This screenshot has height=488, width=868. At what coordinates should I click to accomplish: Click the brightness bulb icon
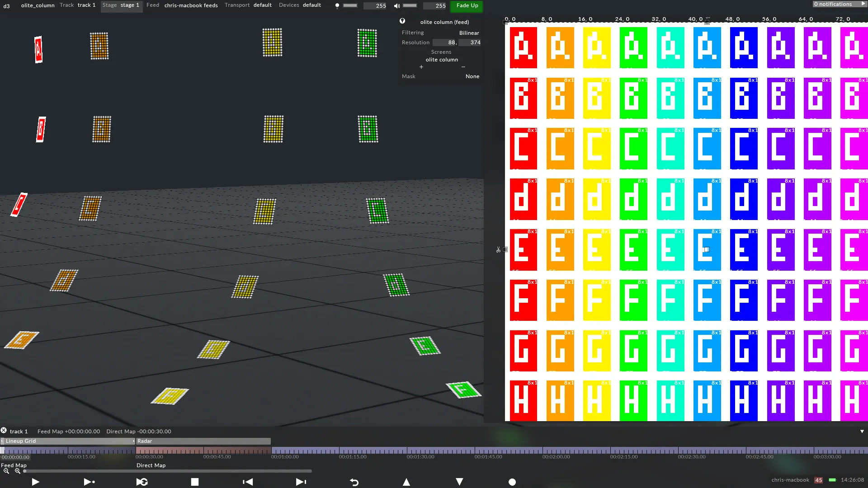point(337,6)
